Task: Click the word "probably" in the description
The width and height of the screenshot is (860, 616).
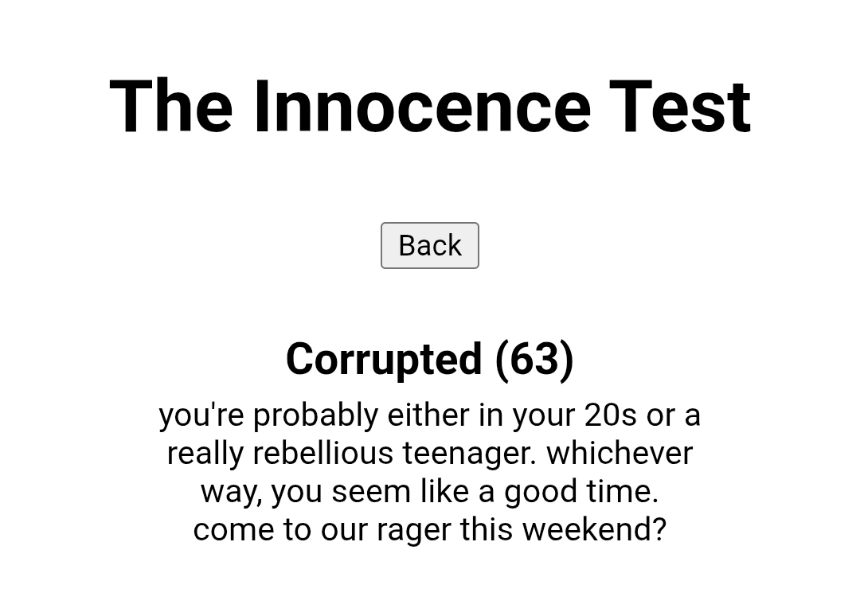Action: (x=315, y=415)
